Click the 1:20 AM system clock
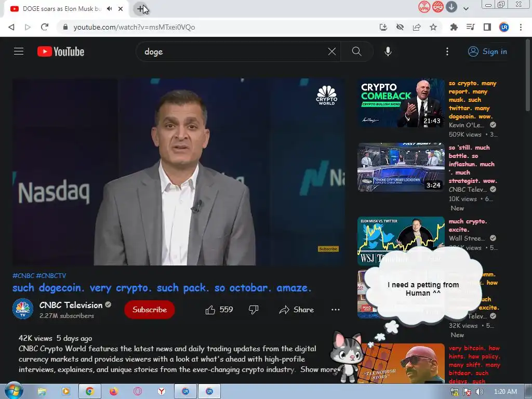The width and height of the screenshot is (532, 399). (x=505, y=392)
